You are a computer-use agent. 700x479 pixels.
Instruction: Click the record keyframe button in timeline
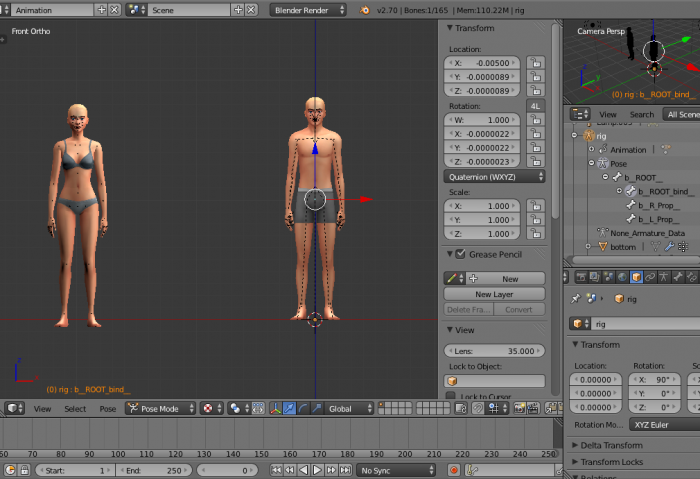[454, 470]
